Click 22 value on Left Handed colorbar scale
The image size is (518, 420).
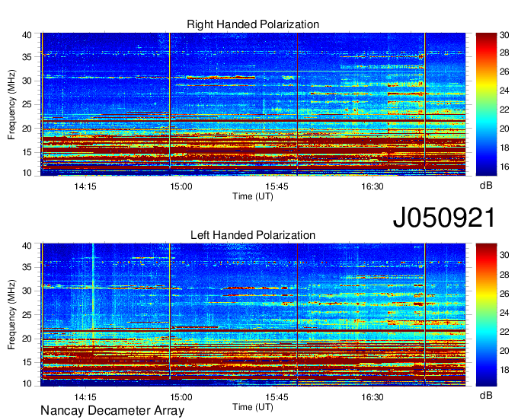[x=504, y=332]
